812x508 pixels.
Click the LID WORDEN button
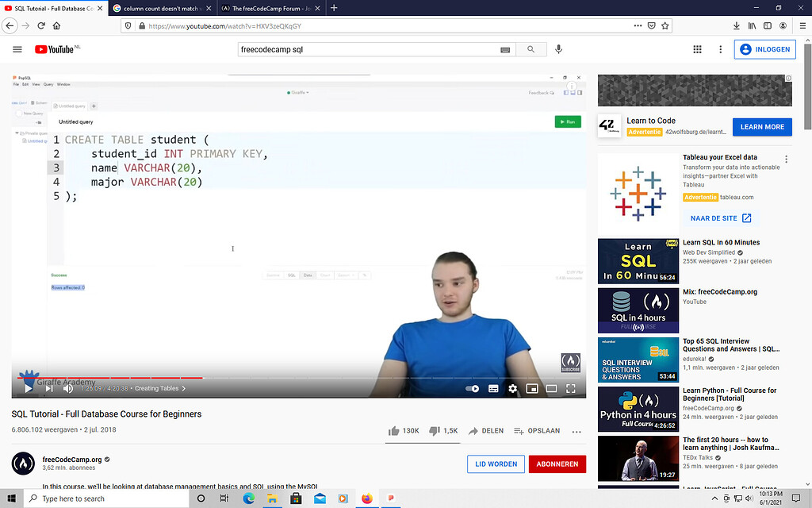(x=496, y=464)
